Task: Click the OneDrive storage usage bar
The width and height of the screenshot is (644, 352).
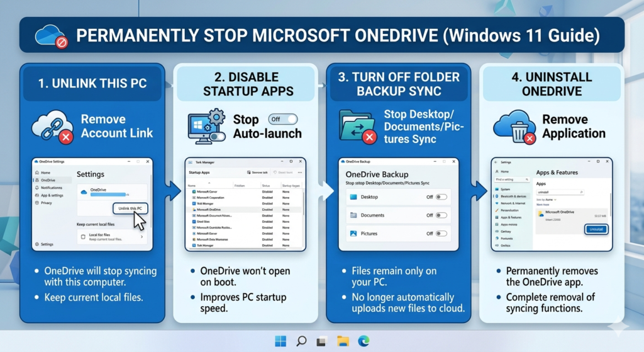Action: (x=108, y=195)
